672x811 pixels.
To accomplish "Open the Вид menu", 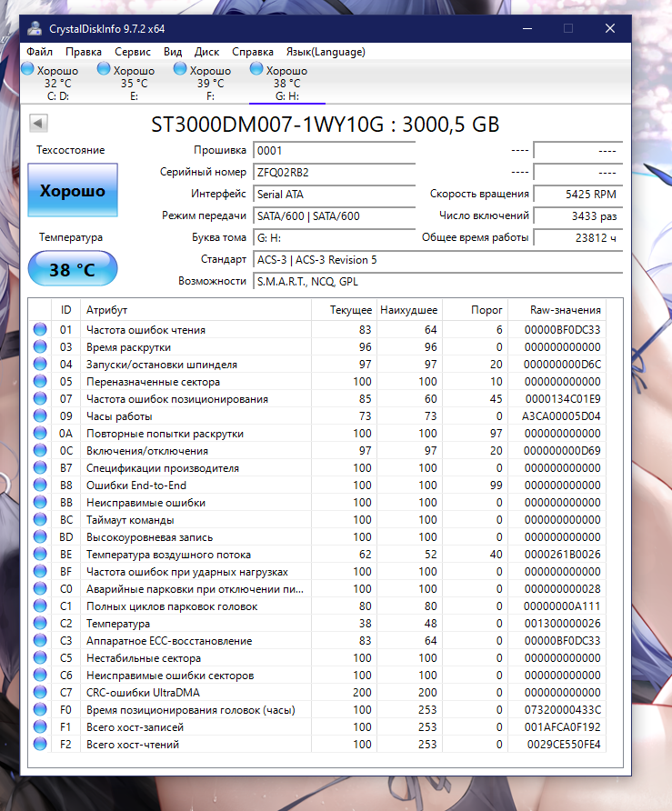I will tap(173, 52).
